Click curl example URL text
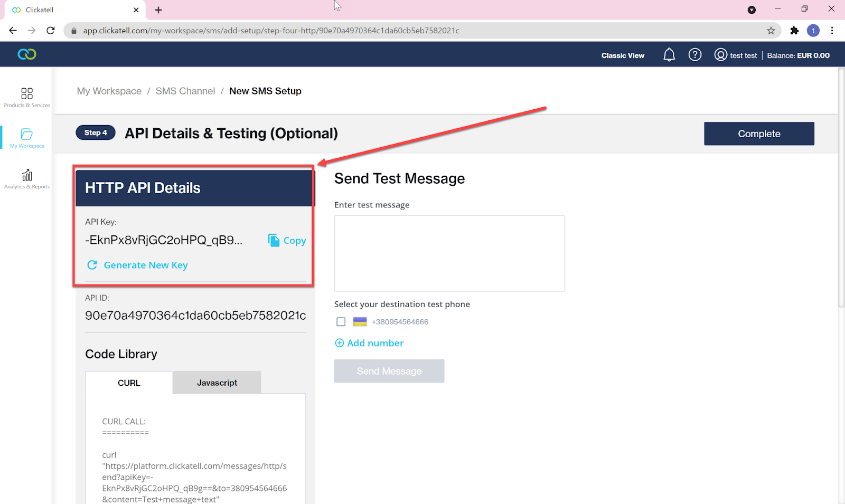This screenshot has height=504, width=845. pyautogui.click(x=194, y=482)
